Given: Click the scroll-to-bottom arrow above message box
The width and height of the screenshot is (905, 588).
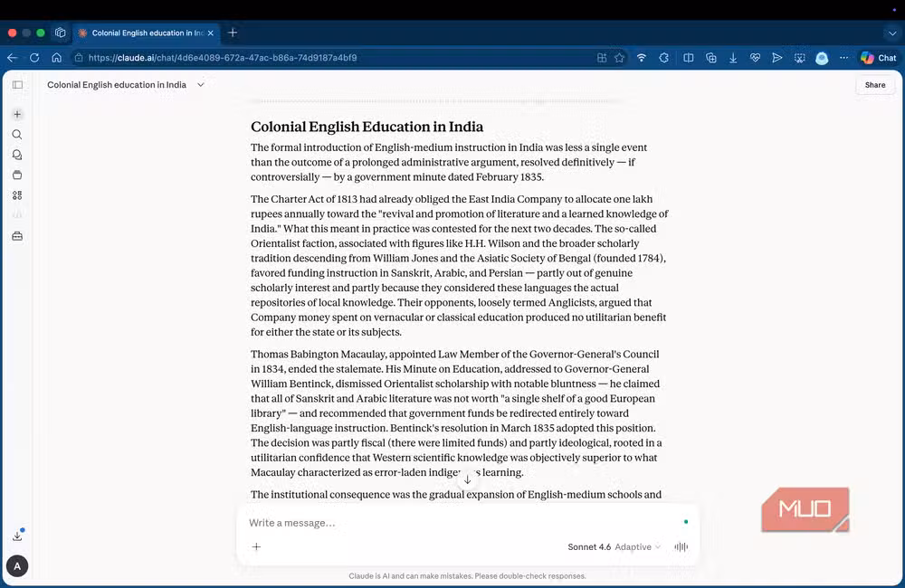Looking at the screenshot, I should pyautogui.click(x=468, y=479).
